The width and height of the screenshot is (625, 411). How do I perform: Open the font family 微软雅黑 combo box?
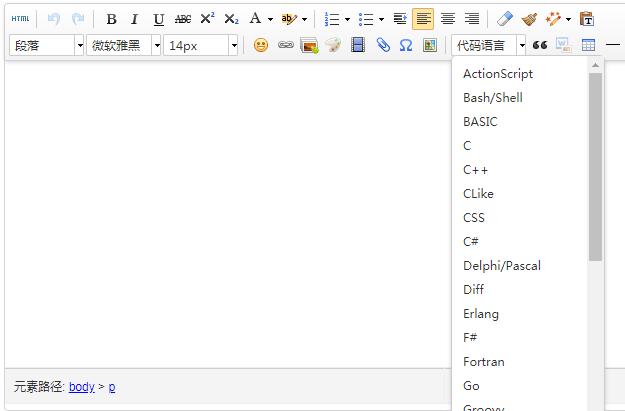click(124, 45)
